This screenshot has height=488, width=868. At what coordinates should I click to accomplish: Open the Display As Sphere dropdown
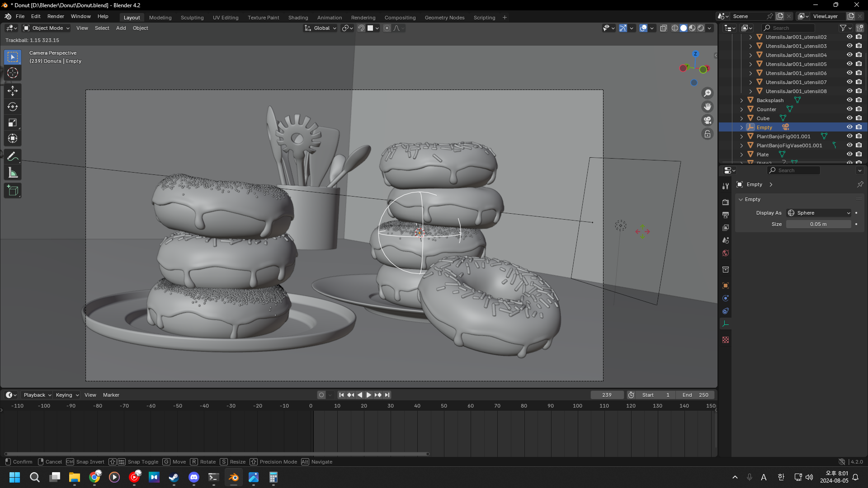click(x=819, y=213)
